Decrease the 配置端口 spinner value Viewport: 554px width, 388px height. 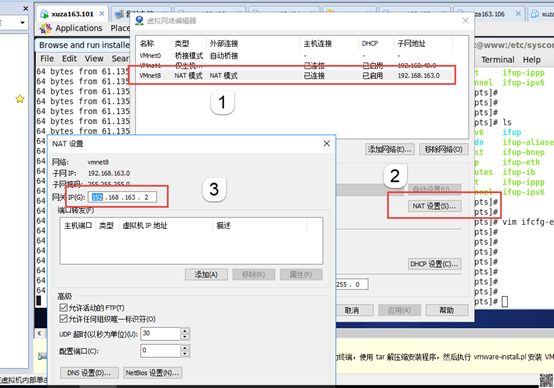click(185, 354)
